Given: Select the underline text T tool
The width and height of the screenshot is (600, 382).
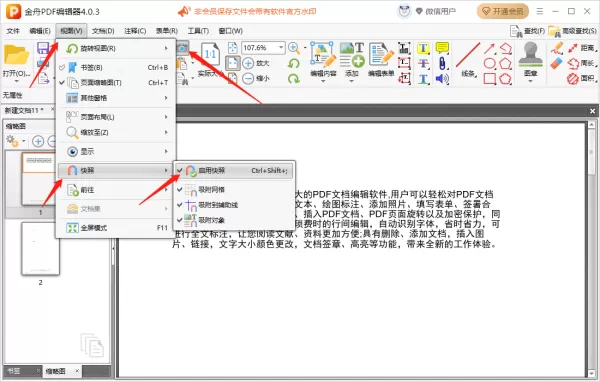Looking at the screenshot, I should click(423, 79).
